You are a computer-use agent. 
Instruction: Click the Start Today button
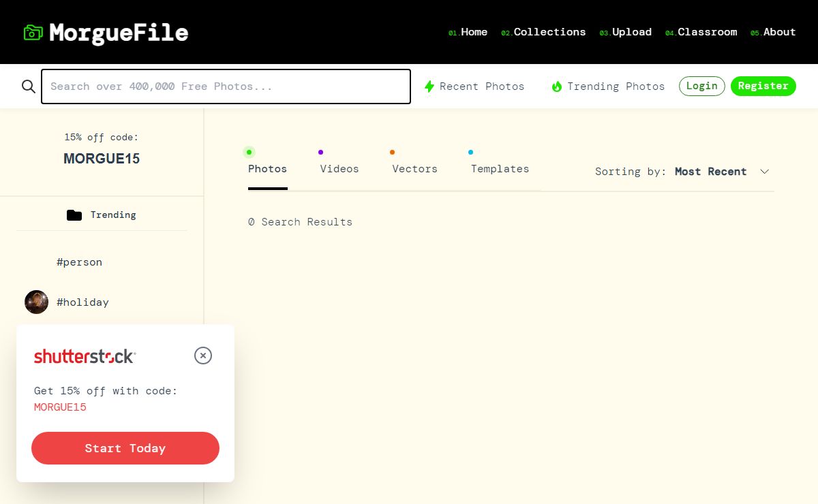point(125,448)
